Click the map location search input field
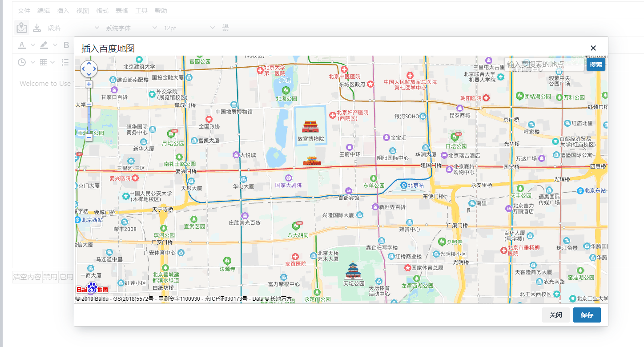The height and width of the screenshot is (347, 644). click(543, 65)
